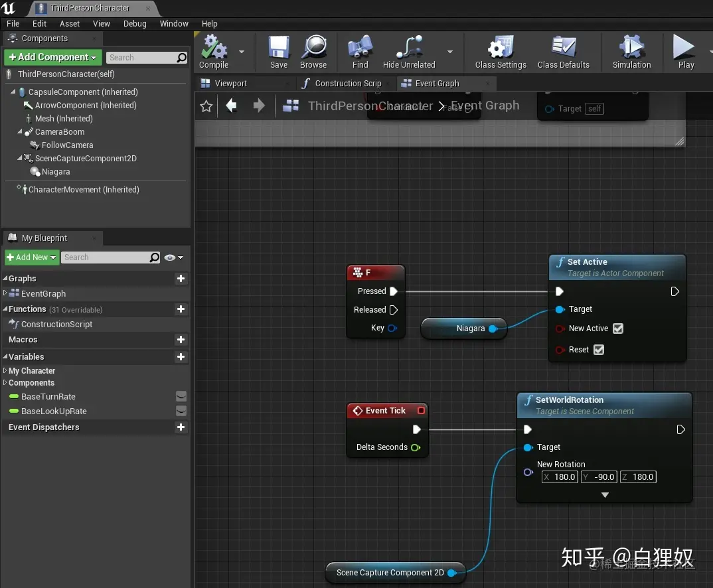Start Simulation icon
713x588 pixels.
coord(631,47)
